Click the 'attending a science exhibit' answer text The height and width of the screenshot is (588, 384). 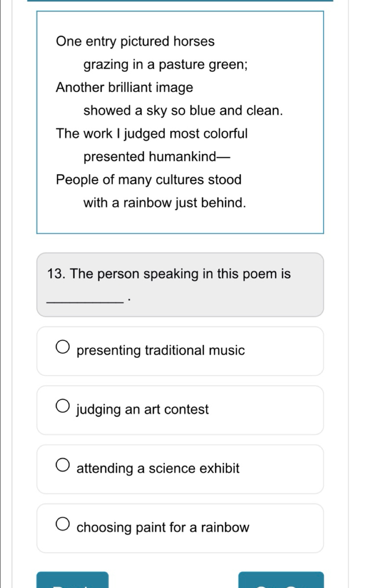[158, 468]
